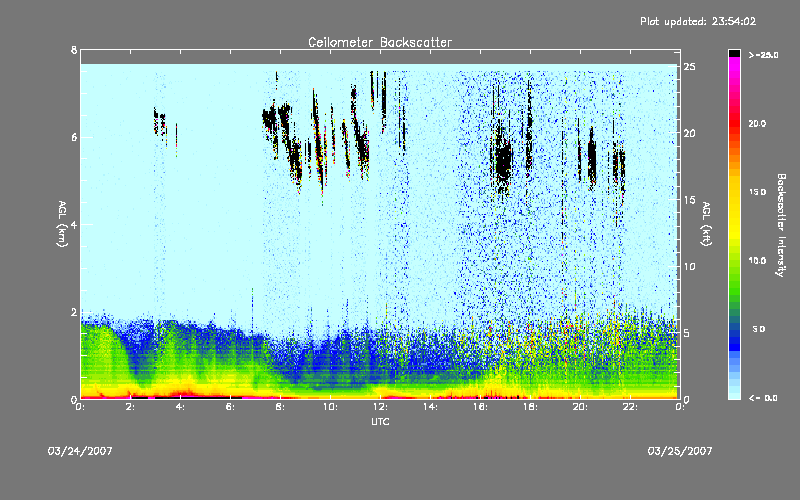This screenshot has height=500, width=800.
Task: Click the black top of the colorbar
Action: pos(734,53)
